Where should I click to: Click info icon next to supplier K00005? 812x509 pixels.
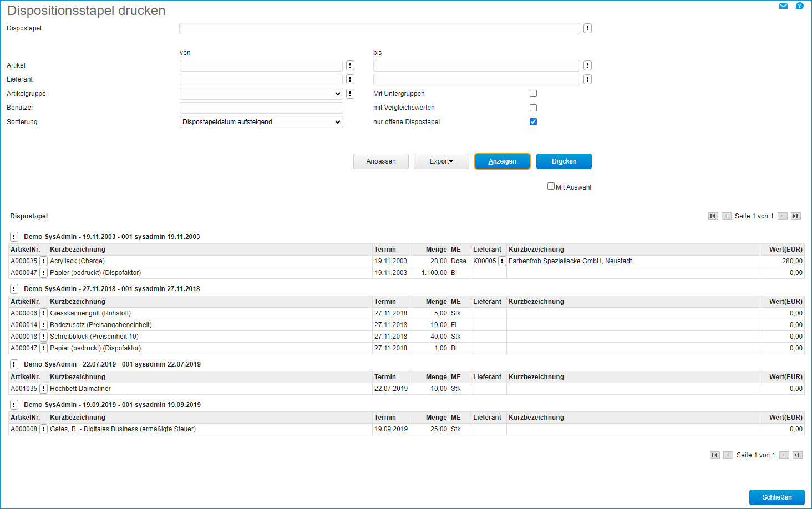coord(502,261)
